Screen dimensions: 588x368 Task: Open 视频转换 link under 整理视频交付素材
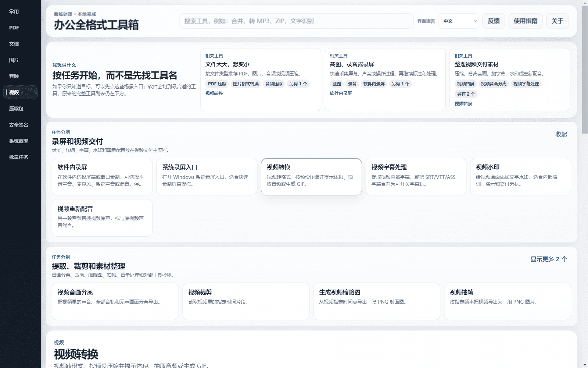tap(463, 104)
